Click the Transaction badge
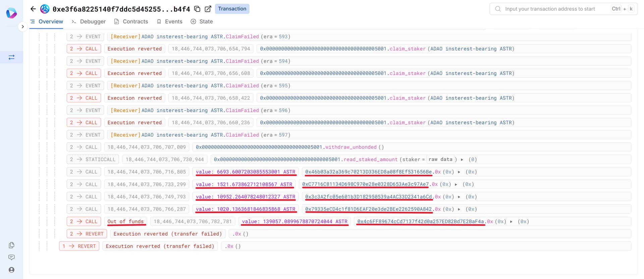The width and height of the screenshot is (644, 279). [x=232, y=9]
